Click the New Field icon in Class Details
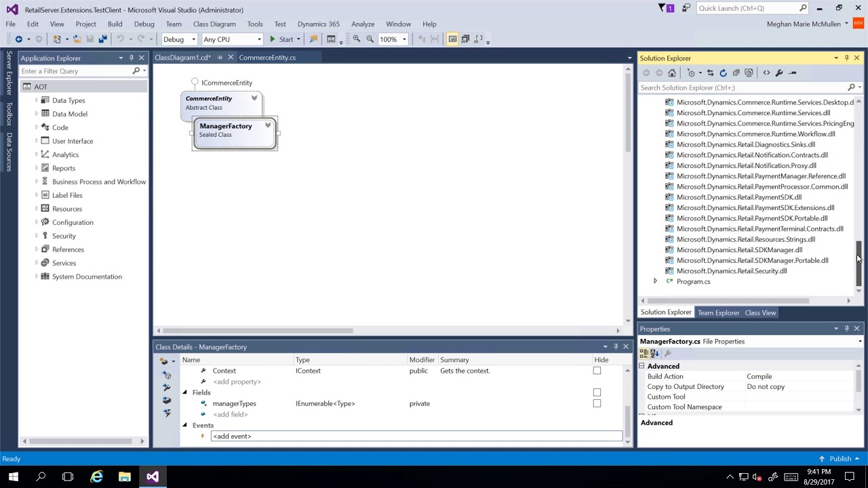 pyautogui.click(x=167, y=400)
